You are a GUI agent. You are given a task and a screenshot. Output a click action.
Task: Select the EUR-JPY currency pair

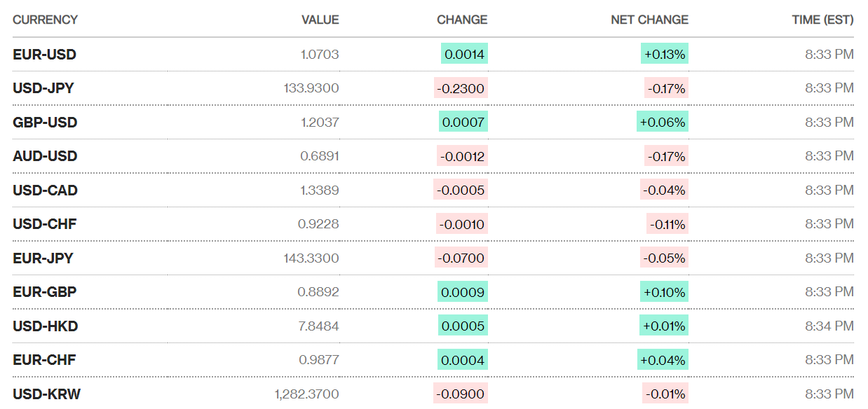tap(43, 258)
